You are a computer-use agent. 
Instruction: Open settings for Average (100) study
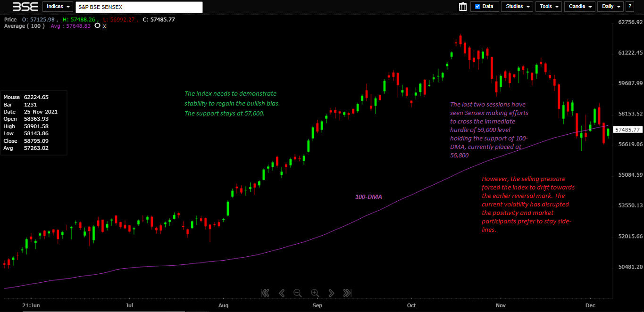click(97, 26)
